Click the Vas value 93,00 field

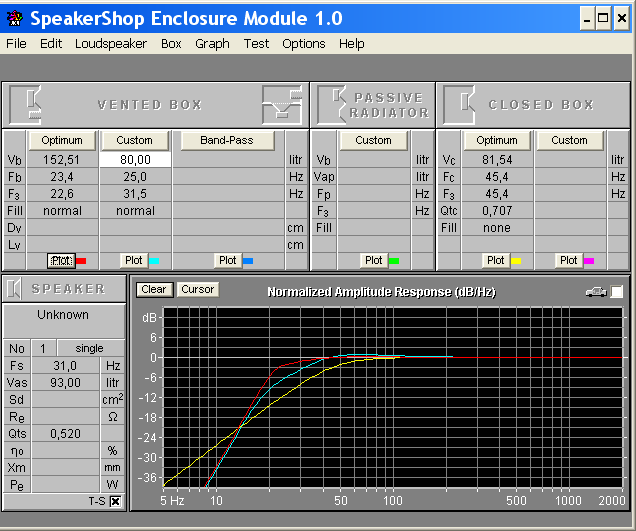(65, 383)
